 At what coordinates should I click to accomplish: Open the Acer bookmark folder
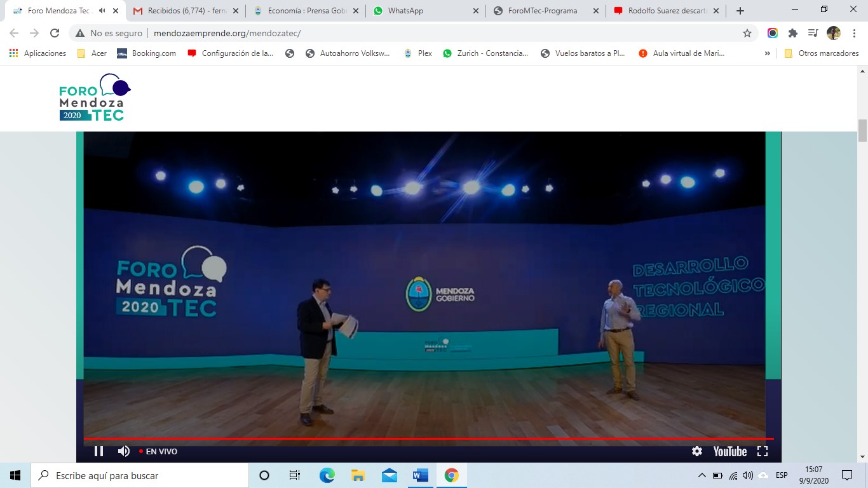pos(92,53)
